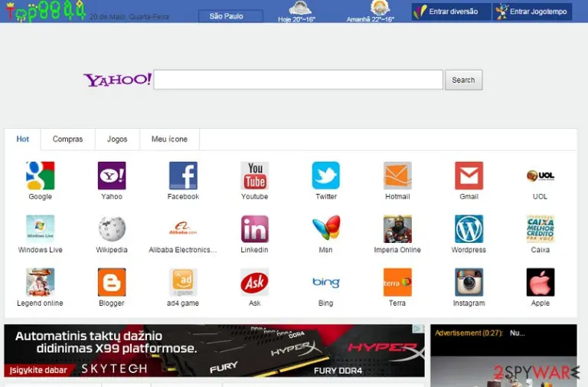Click the video advertisement player
588x387 pixels.
coord(504,356)
